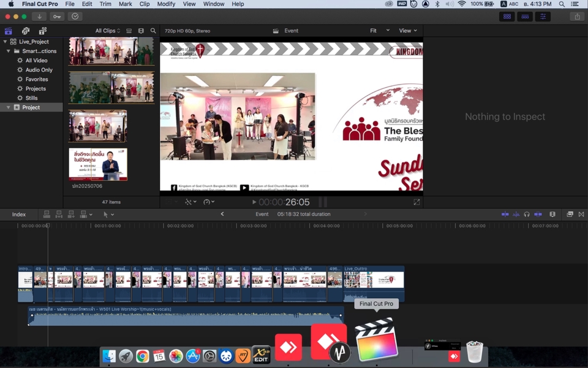Play the video in the viewer
The image size is (588, 368).
[254, 202]
